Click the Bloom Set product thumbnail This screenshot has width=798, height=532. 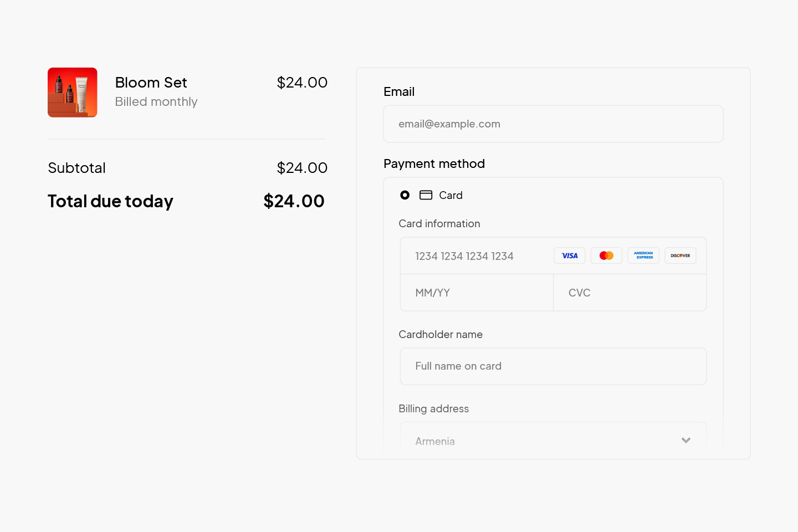pos(72,92)
